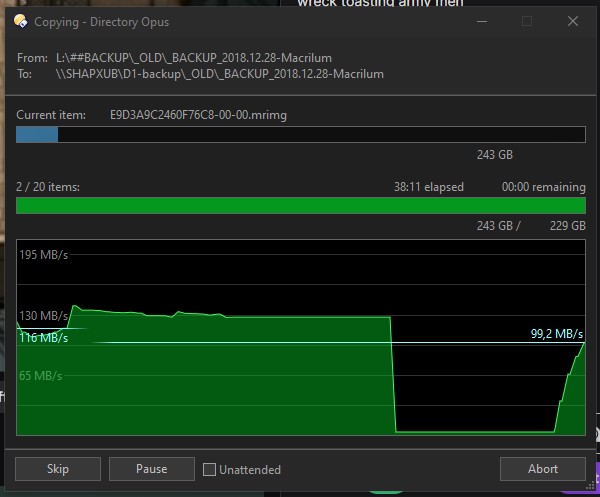Abort the file copy
The height and width of the screenshot is (497, 600).
pos(542,469)
